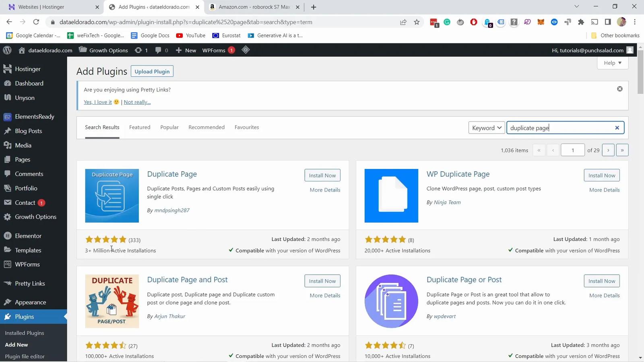Open comments bubble in admin bar
This screenshot has height=362, width=644.
162,50
